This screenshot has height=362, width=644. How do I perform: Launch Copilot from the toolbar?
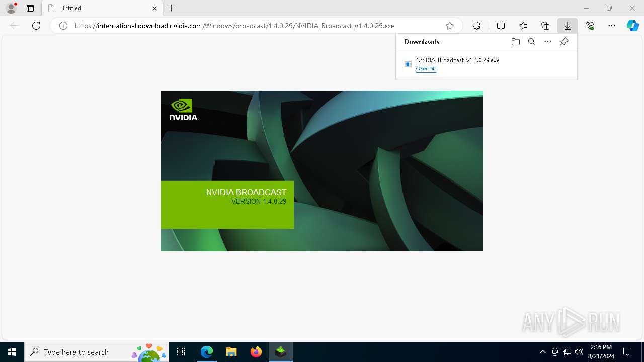633,26
